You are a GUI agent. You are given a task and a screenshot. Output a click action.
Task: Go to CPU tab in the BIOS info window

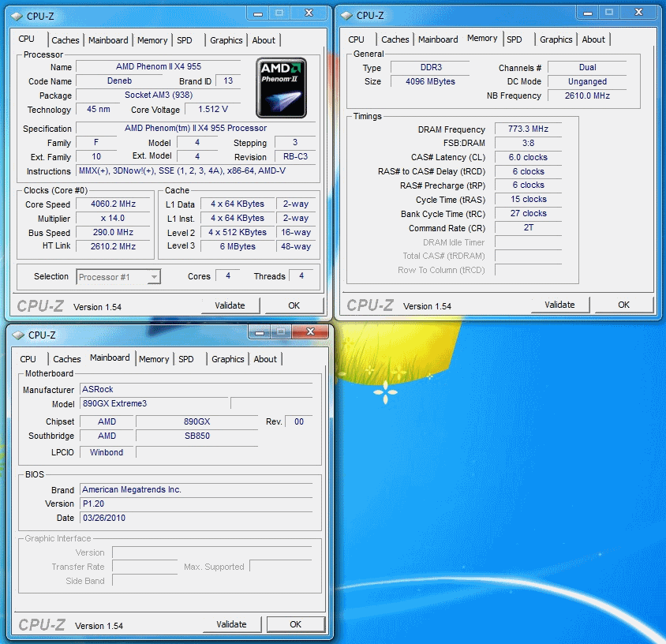point(28,359)
